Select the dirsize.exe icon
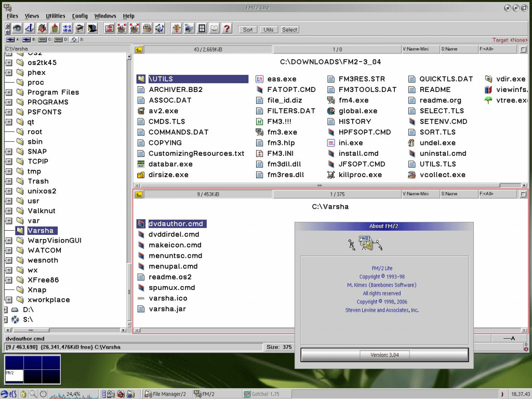 [141, 175]
